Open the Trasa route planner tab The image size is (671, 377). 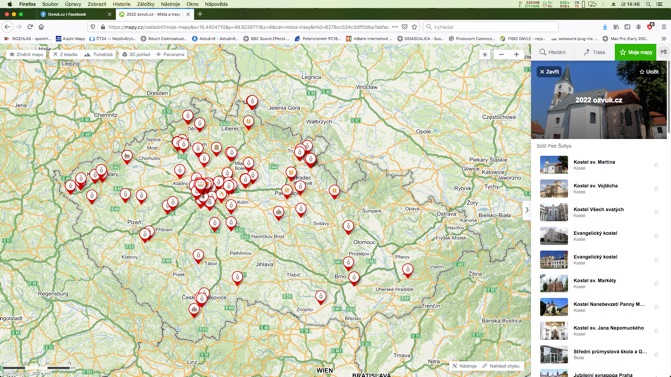click(x=594, y=52)
